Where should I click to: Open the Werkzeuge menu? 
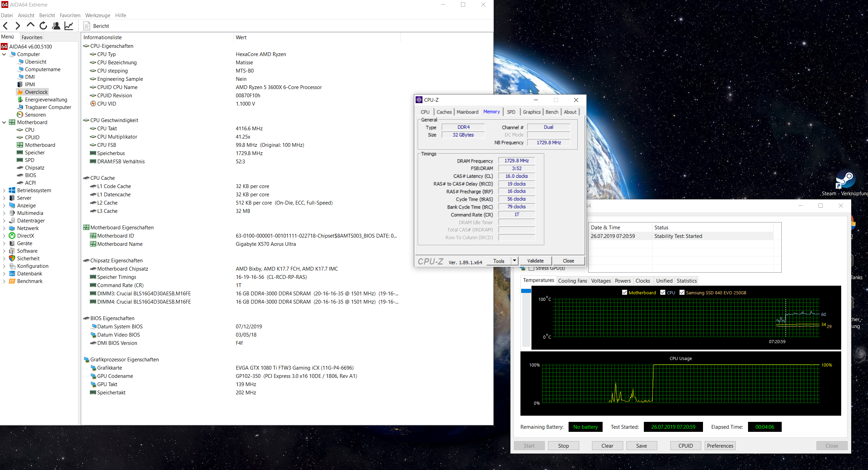[98, 15]
